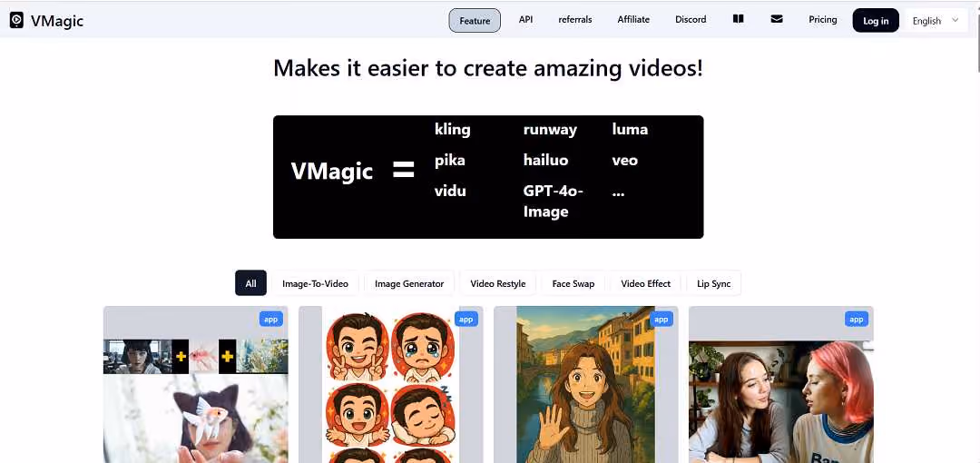
Task: Click app badge on two women card
Action: point(857,319)
